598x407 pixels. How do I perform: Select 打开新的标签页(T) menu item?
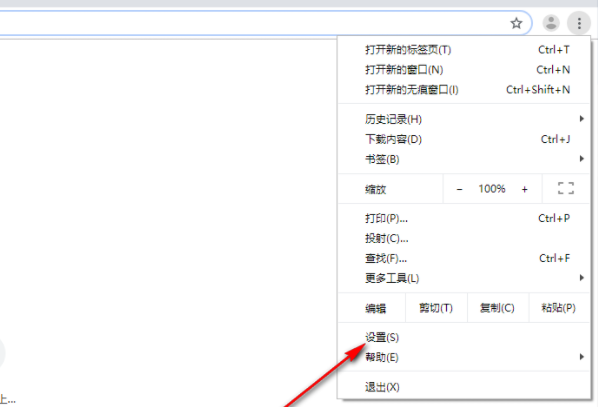pos(464,50)
